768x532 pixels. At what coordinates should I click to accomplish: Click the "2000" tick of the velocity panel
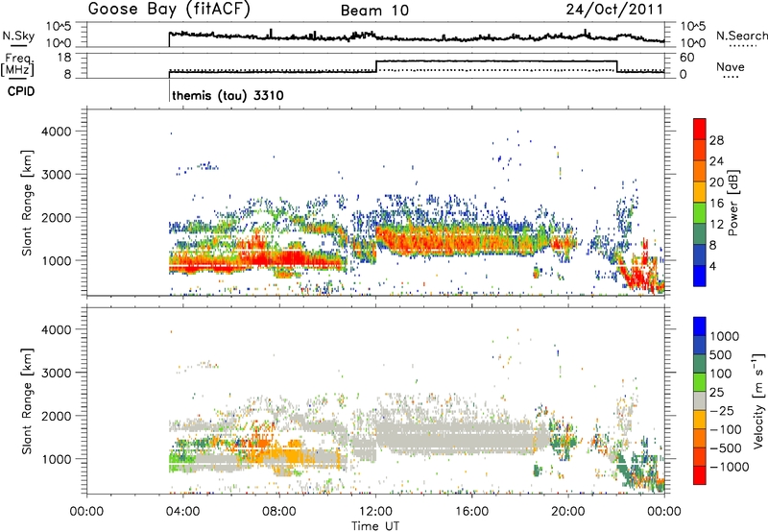56,416
